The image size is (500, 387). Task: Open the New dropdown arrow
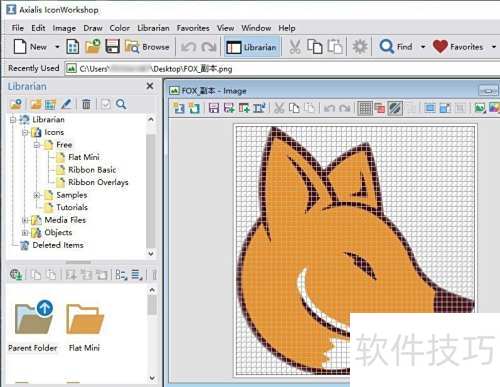(x=57, y=47)
